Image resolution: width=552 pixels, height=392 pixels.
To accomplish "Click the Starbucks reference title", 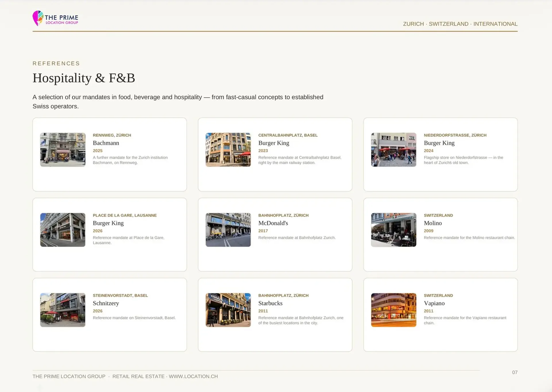I will tap(270, 303).
